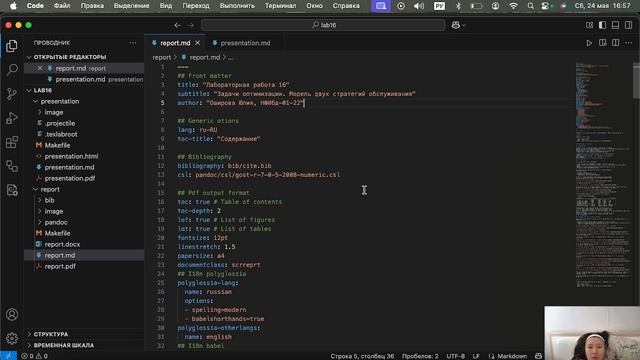Open the .texlabroot file
Screen dimensions: 640x360
tap(61, 134)
